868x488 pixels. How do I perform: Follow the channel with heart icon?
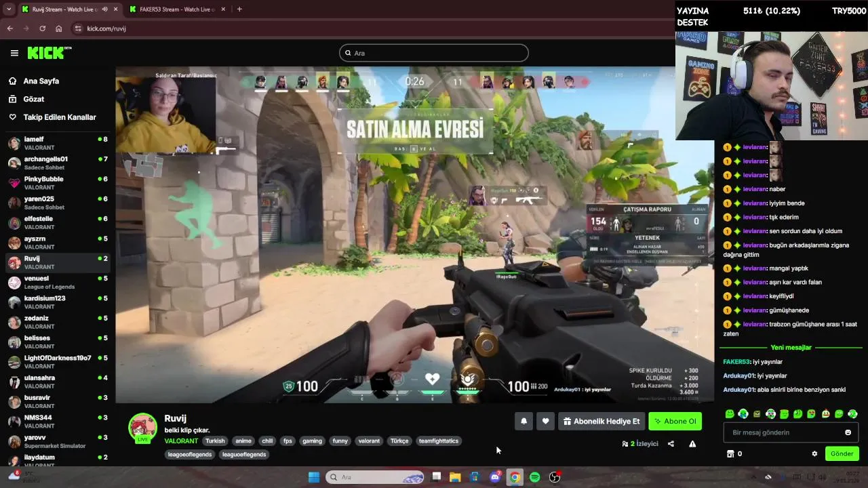click(x=545, y=421)
